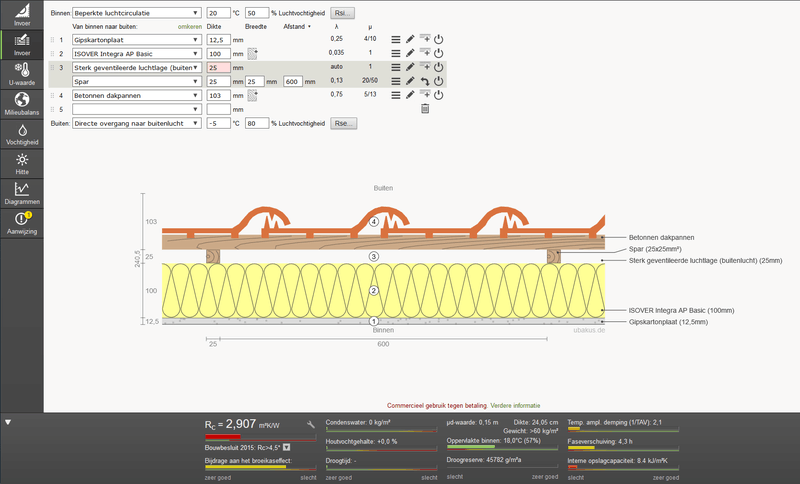Open the Sterk geventileerde luchtlage dropdown
Screen dimensions: 800x484
click(137, 67)
